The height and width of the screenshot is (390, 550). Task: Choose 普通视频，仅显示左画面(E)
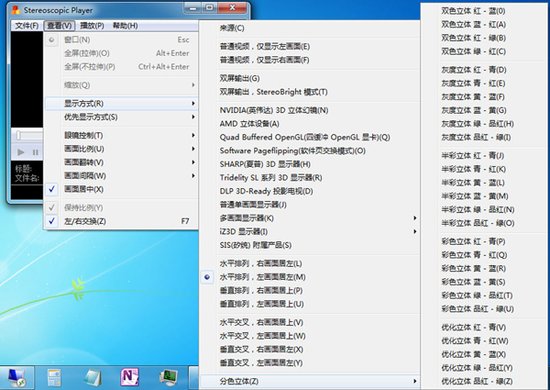coord(310,46)
